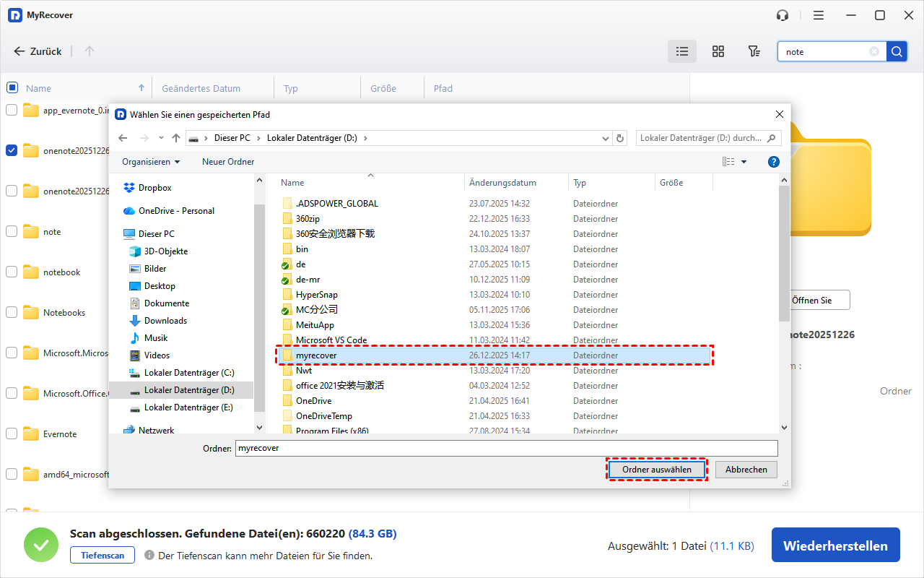The height and width of the screenshot is (578, 924).
Task: Open the blue help question mark icon
Action: click(x=774, y=162)
